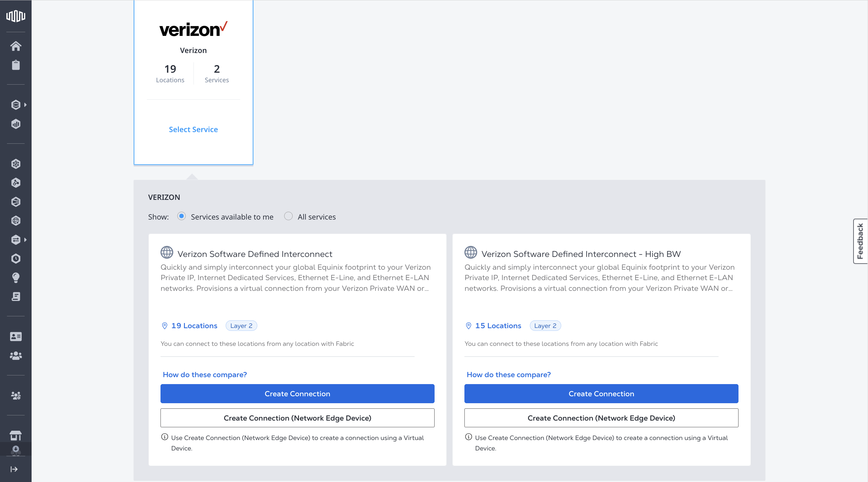Click Create Connection (Network Edge Device) first card
The height and width of the screenshot is (482, 868).
pyautogui.click(x=297, y=418)
